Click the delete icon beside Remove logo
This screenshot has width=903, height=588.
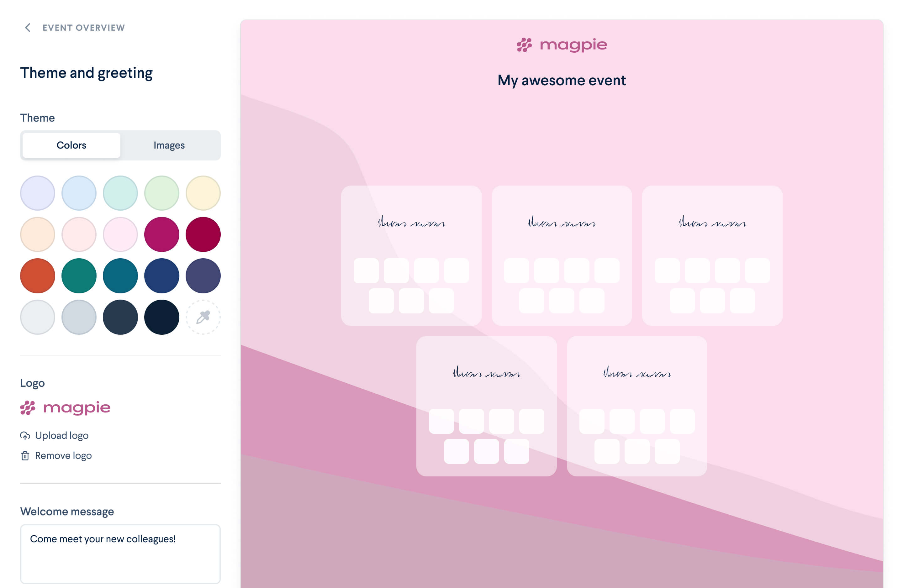pyautogui.click(x=25, y=454)
